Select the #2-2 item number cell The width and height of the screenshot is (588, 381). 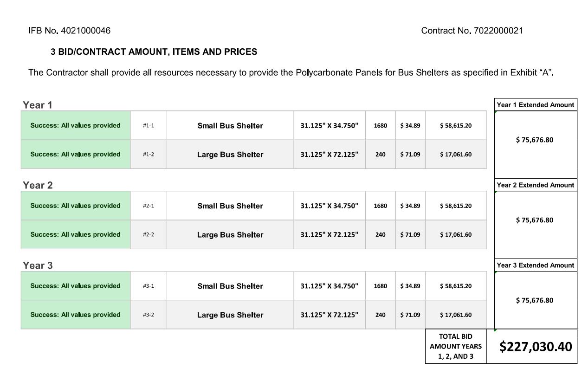pos(149,235)
